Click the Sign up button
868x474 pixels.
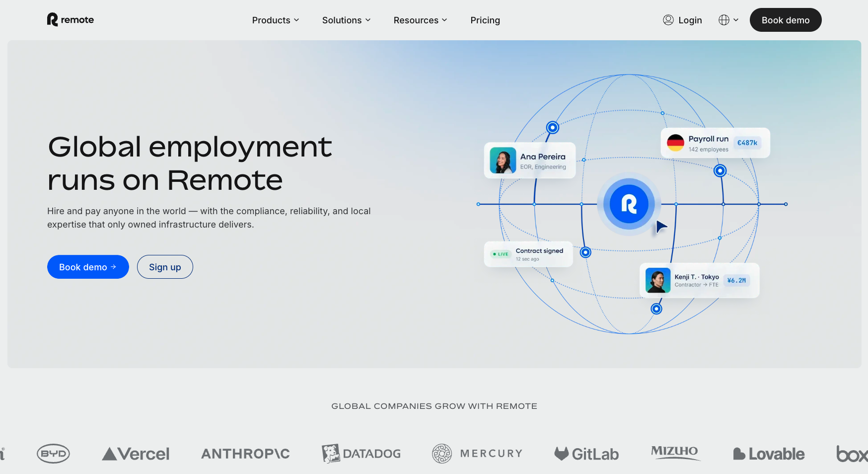coord(165,267)
